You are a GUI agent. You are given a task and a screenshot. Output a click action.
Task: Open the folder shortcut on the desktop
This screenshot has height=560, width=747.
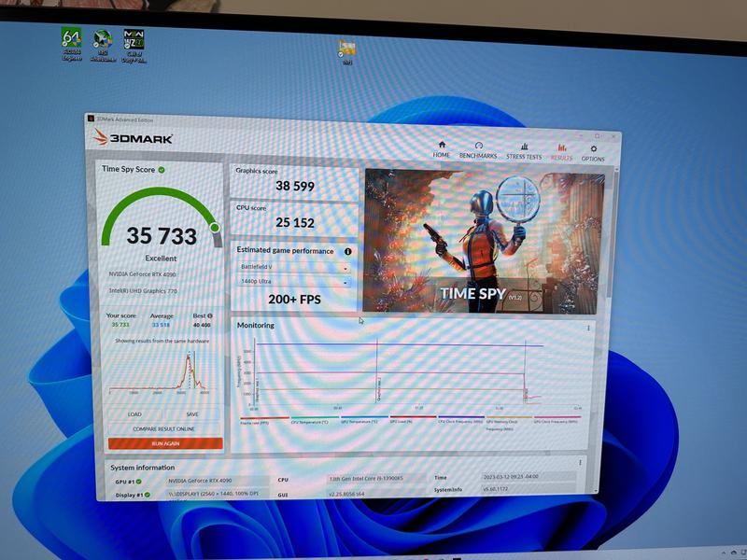346,52
